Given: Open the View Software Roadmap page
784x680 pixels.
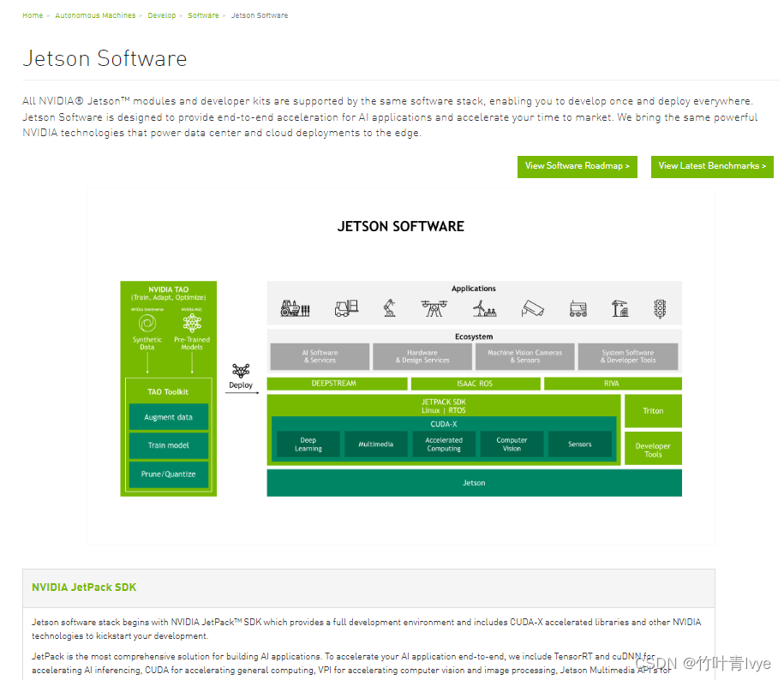Looking at the screenshot, I should (577, 166).
